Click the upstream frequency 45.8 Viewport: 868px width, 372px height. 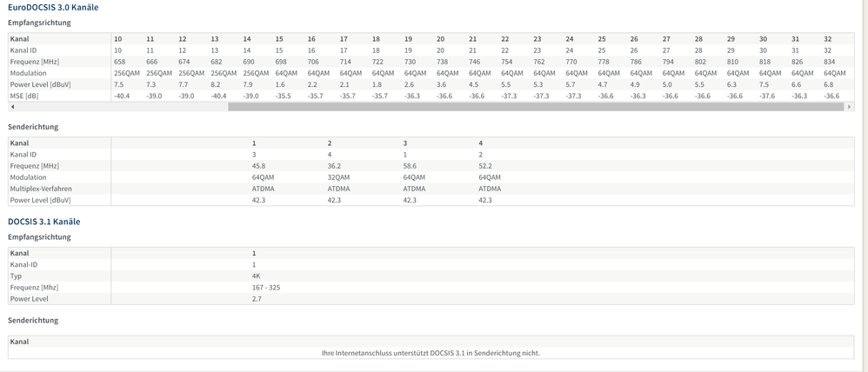tap(258, 166)
